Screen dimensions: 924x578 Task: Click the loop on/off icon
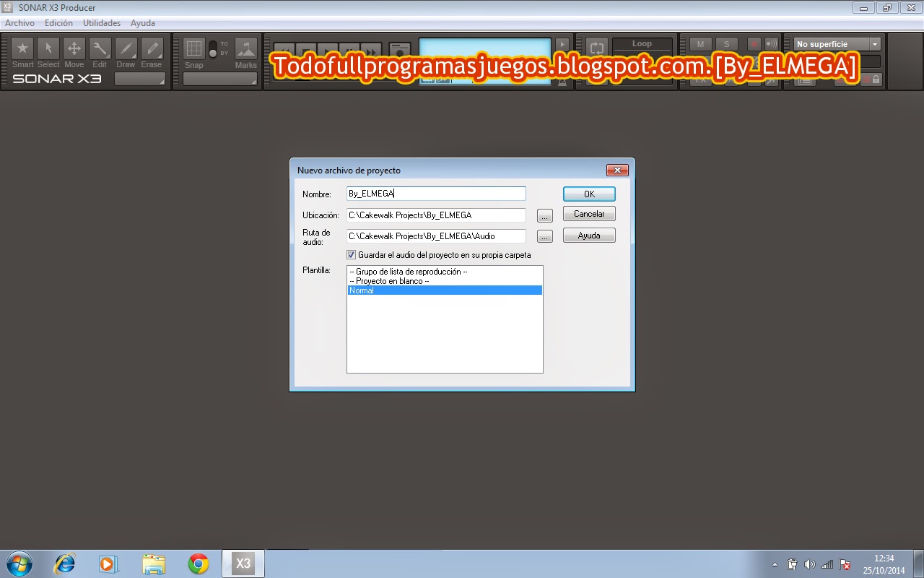(596, 48)
